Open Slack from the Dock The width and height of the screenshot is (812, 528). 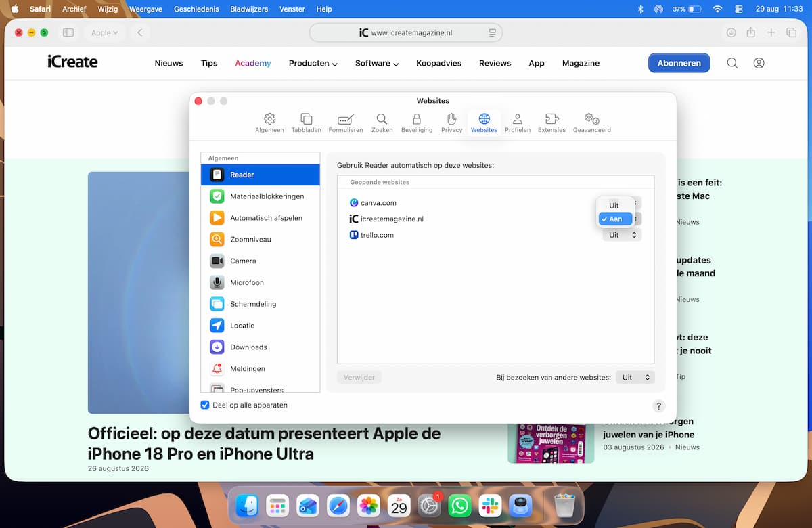(490, 506)
